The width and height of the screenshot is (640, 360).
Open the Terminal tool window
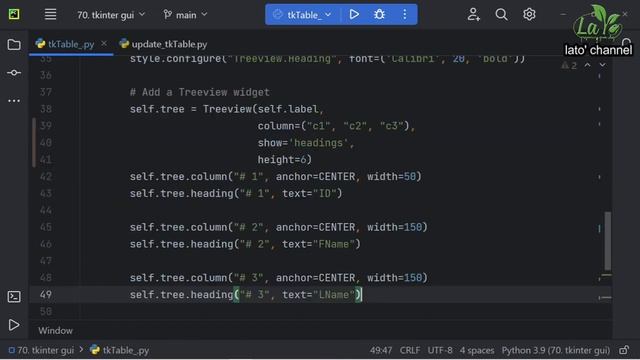14,296
